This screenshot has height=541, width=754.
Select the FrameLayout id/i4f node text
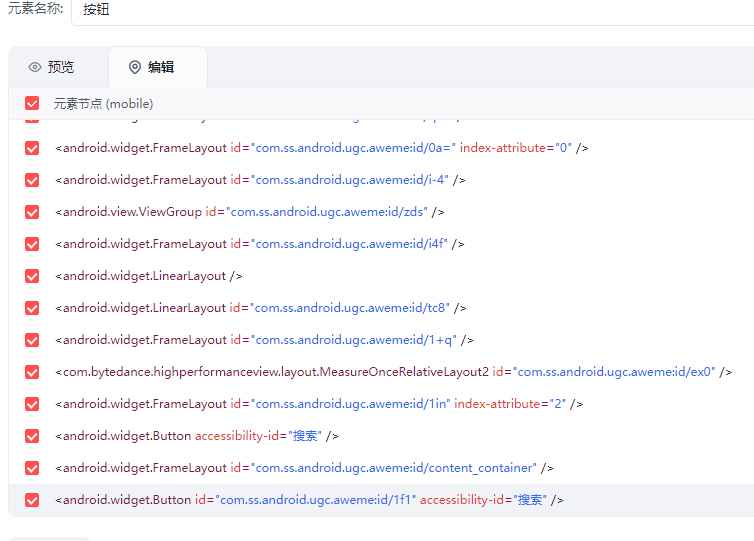pyautogui.click(x=260, y=244)
